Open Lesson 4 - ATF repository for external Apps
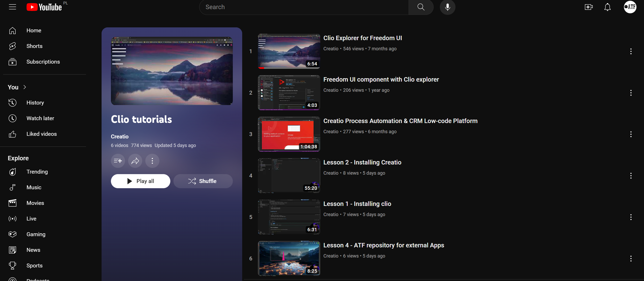The height and width of the screenshot is (281, 644). tap(384, 245)
